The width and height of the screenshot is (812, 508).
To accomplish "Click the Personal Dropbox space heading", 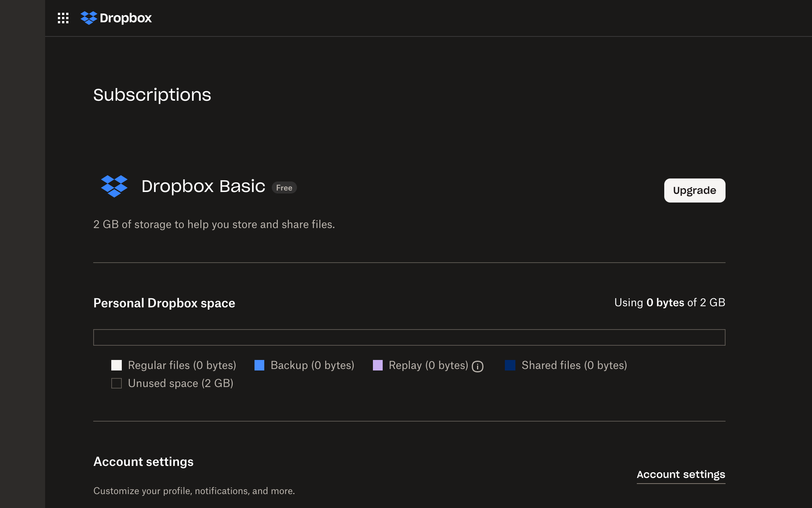I will point(164,303).
